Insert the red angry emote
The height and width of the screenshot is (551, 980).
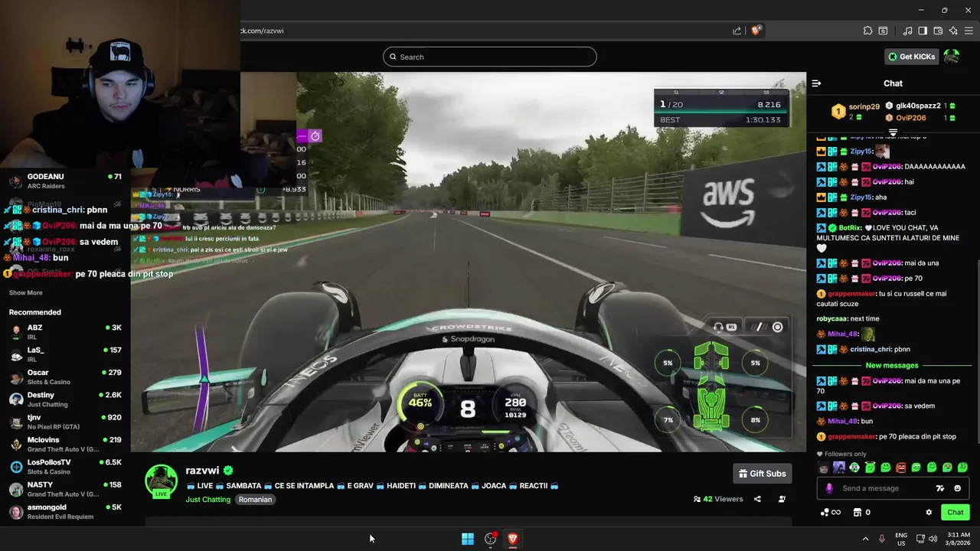click(900, 468)
